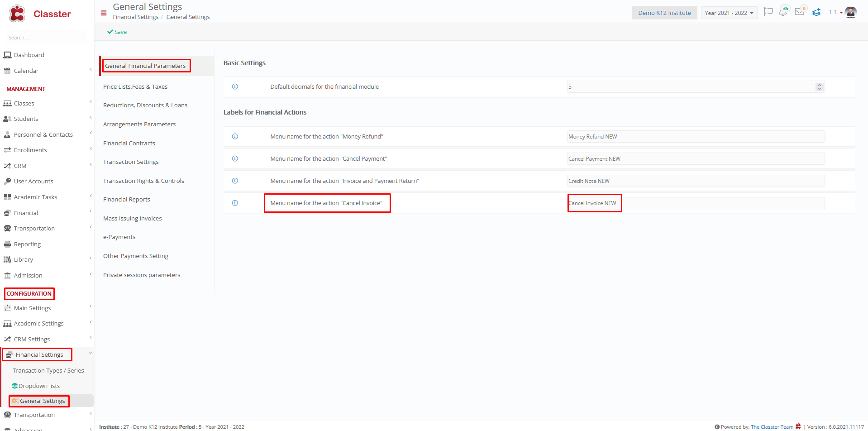Screen dimensions: 868x431
Task: Click the Dashboard laptop icon
Action: 7,55
